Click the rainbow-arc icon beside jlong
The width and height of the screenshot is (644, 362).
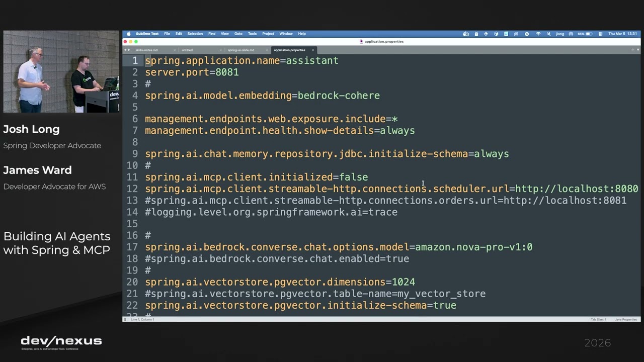(571, 34)
